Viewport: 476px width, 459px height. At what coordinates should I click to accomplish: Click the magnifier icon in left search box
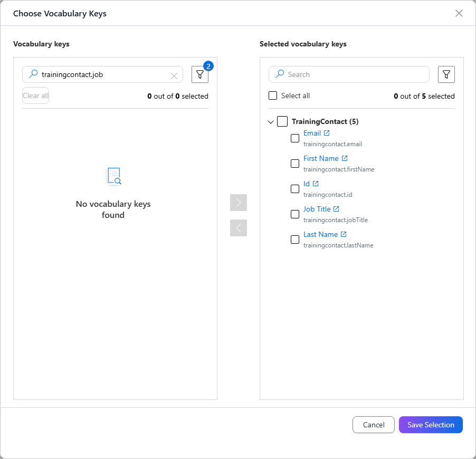click(x=33, y=74)
